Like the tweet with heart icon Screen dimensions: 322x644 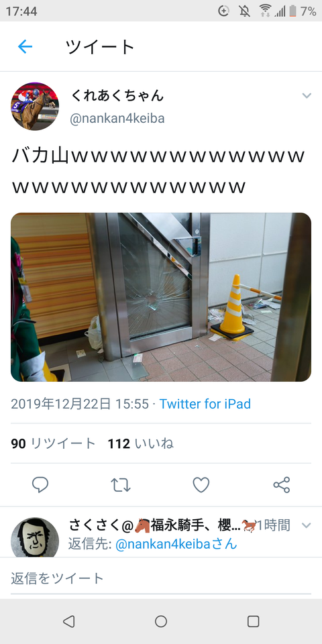coord(201,484)
